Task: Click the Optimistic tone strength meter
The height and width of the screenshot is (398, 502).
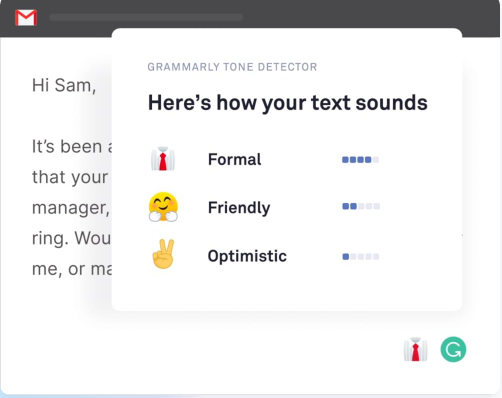Action: coord(361,257)
